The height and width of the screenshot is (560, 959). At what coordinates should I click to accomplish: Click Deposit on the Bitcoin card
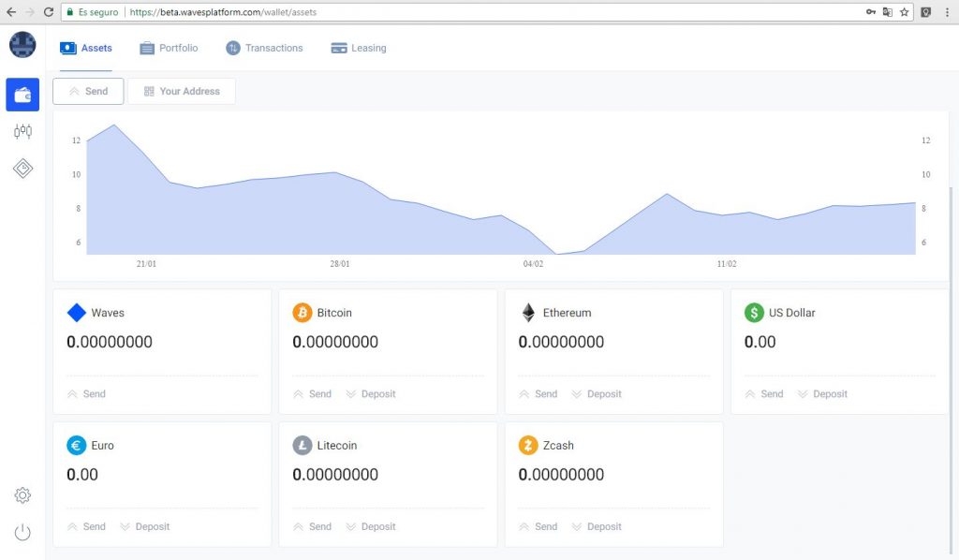[371, 394]
